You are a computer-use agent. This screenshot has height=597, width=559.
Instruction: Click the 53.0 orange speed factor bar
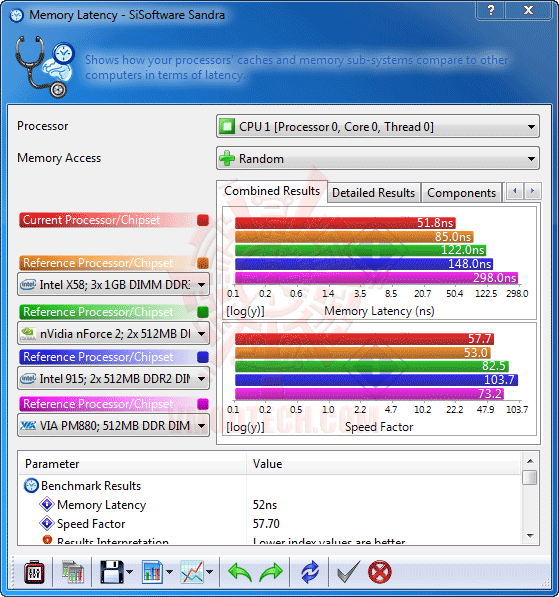(363, 353)
